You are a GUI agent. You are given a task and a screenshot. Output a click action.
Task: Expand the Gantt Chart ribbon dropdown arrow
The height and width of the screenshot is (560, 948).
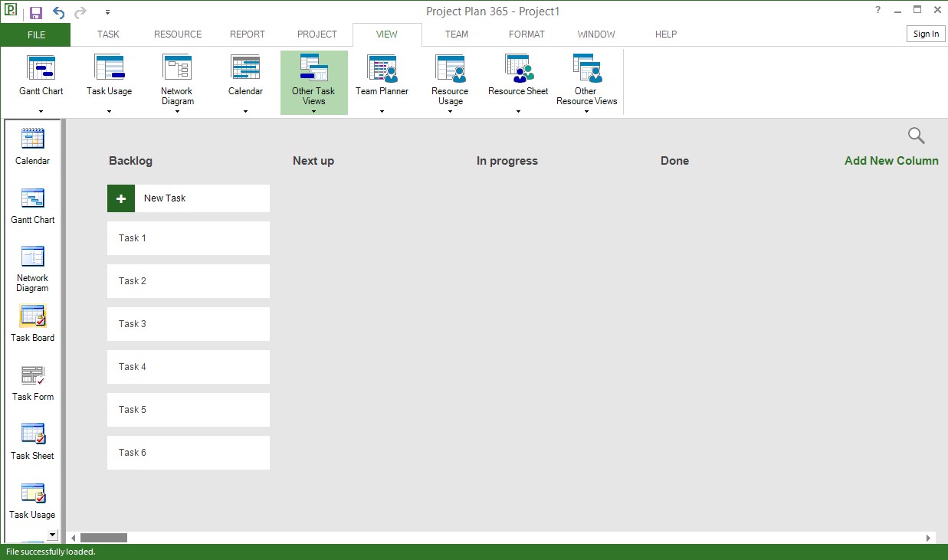click(x=41, y=112)
